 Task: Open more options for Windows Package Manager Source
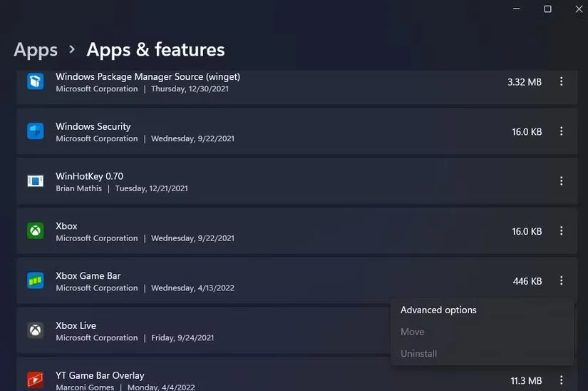(x=562, y=81)
